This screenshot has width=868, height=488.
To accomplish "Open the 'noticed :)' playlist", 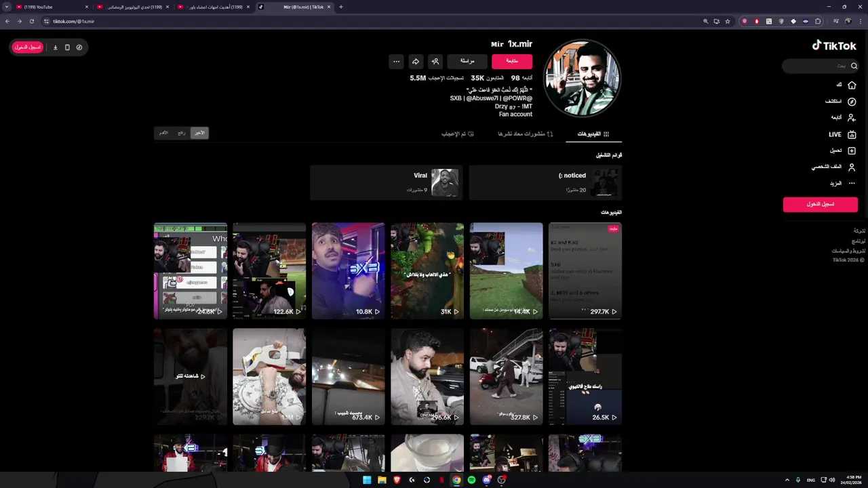I will [x=545, y=182].
